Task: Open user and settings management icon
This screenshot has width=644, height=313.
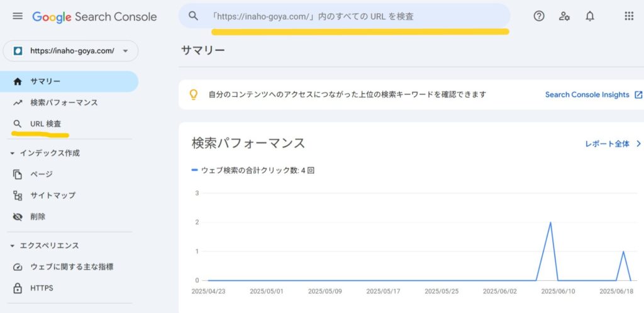Action: point(564,16)
